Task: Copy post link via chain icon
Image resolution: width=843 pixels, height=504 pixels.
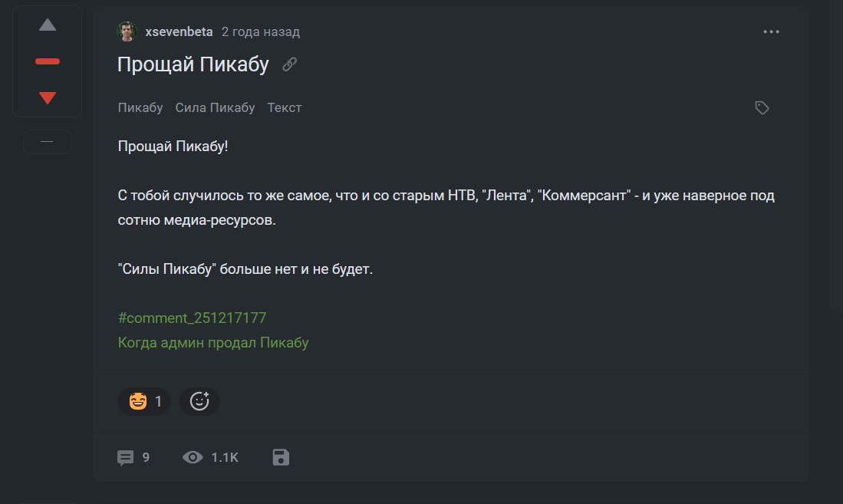Action: tap(289, 64)
